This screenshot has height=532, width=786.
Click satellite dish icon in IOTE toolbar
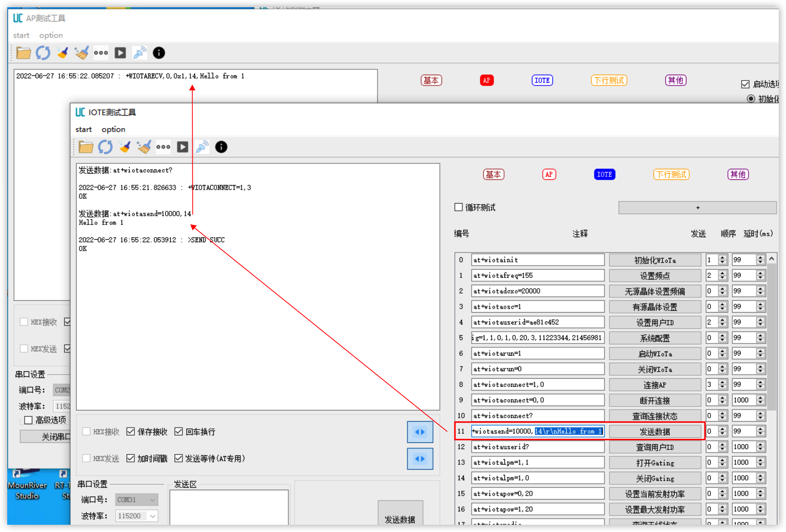(x=202, y=147)
